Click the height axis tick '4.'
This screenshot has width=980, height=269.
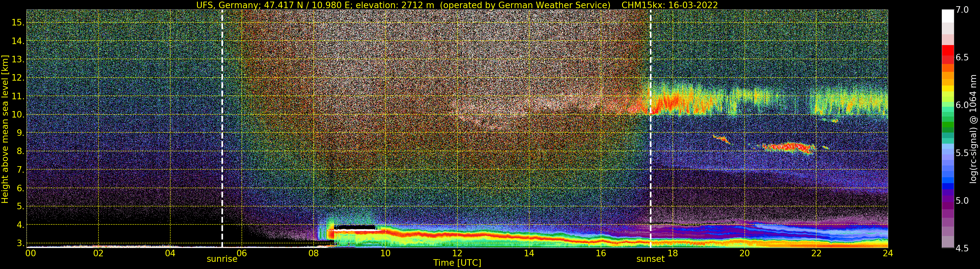coord(20,225)
